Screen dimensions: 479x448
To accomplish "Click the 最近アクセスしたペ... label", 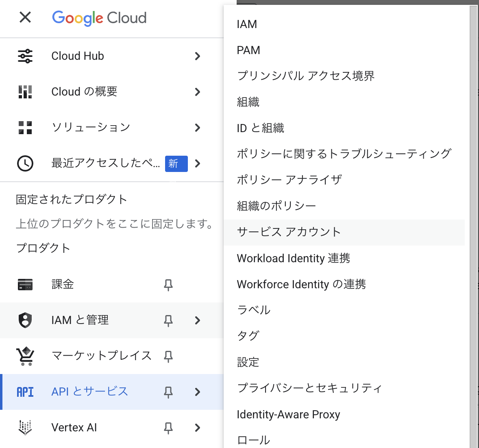I will [x=106, y=163].
